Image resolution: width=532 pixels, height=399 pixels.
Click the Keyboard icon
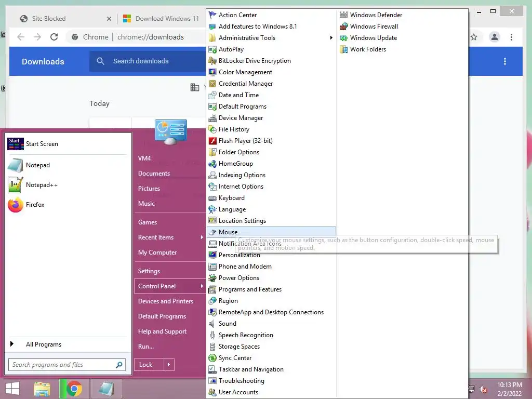click(x=212, y=198)
